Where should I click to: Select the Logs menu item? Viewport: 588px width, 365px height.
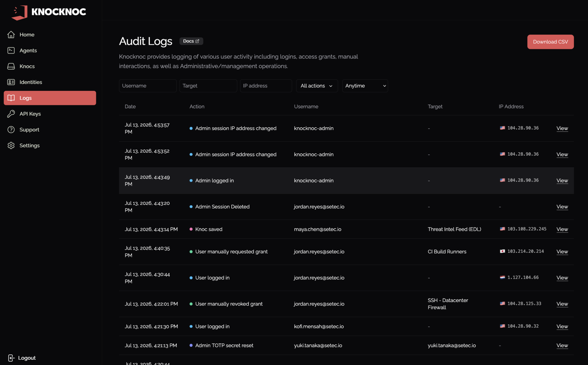[x=50, y=98]
